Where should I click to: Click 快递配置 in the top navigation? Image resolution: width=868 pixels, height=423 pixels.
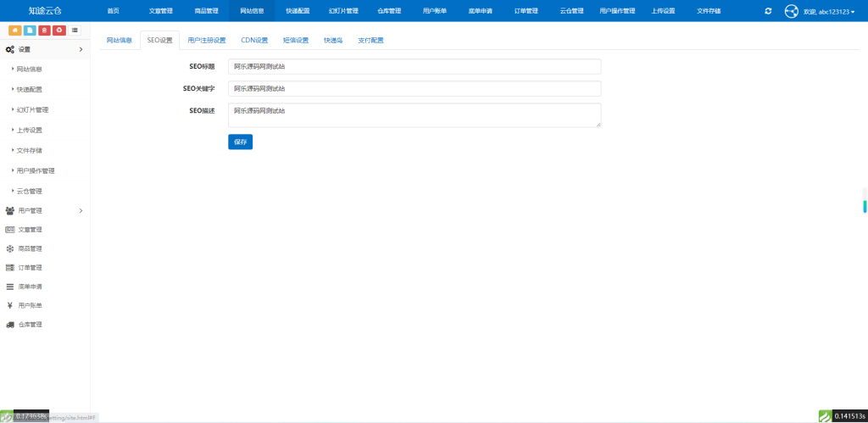tap(298, 11)
